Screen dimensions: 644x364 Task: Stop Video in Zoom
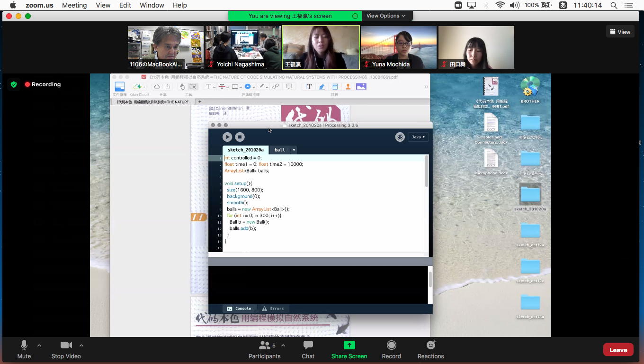[x=66, y=350]
